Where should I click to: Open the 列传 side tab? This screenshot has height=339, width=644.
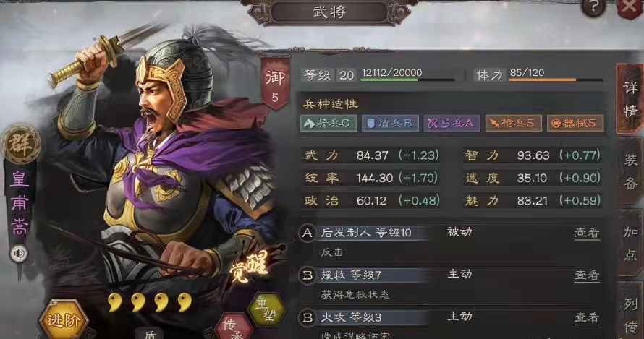[630, 313]
